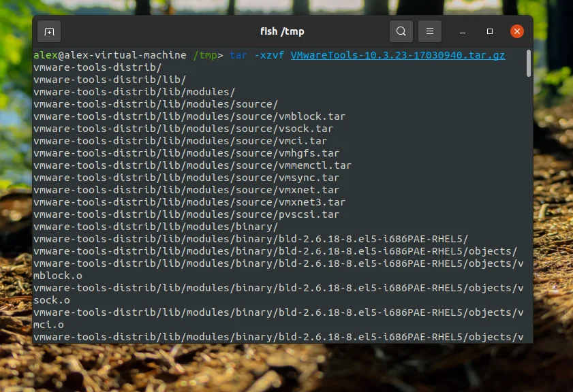Click the line ending in 'vmhgfs.tar'
573x392 pixels.
187,153
